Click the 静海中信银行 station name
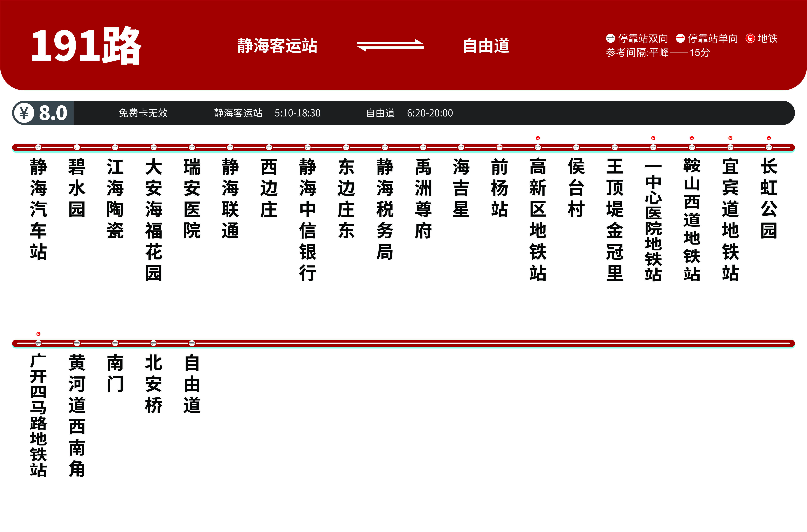Screen dimensions: 807x532 308,220
